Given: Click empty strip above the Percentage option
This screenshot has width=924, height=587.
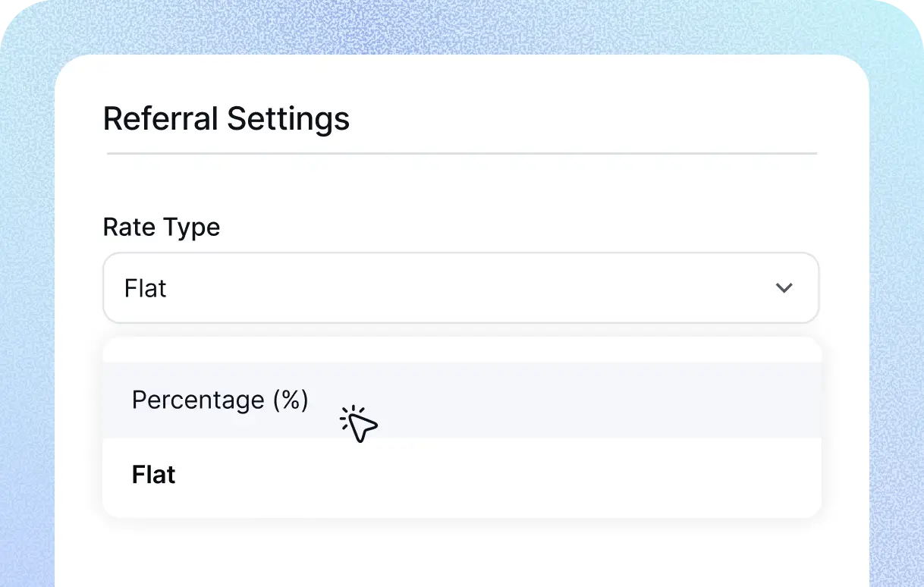Looking at the screenshot, I should [461, 350].
